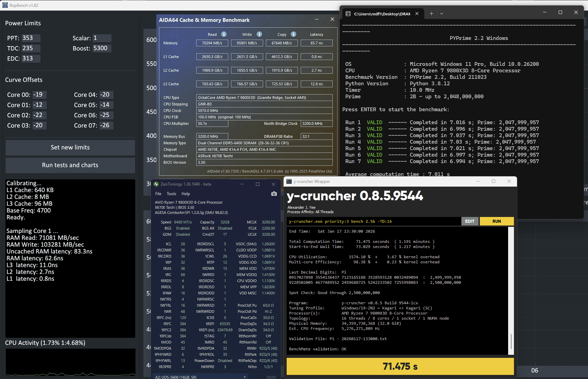
Task: Click the 'RAM Read: 71081 MB/sec' log line
Action: [43, 238]
